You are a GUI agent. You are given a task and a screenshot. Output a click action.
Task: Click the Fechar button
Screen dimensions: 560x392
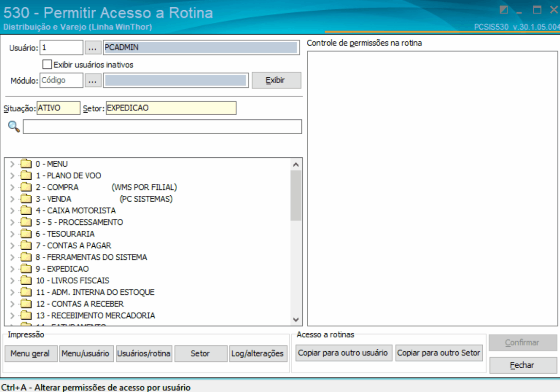point(523,365)
